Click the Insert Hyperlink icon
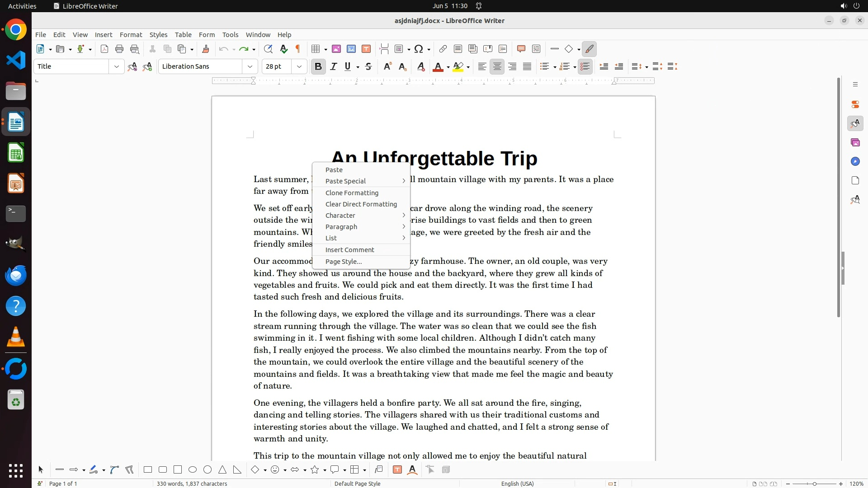This screenshot has width=868, height=488. tap(443, 49)
